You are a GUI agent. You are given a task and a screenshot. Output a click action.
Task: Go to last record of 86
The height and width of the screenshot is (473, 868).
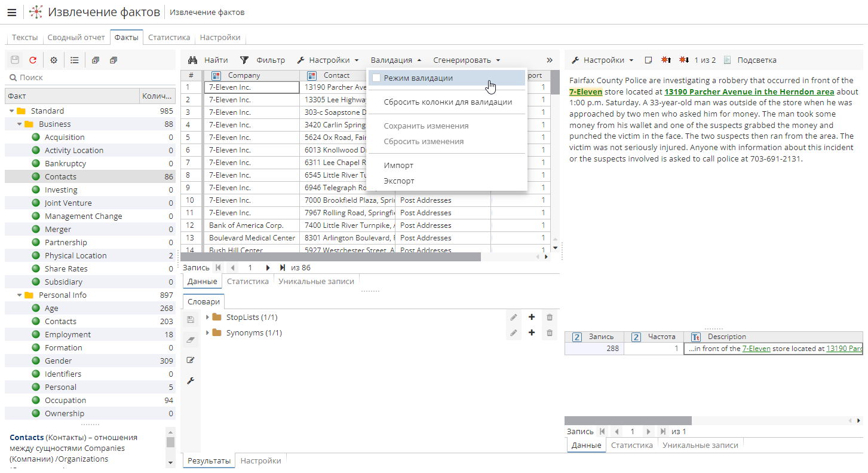tap(283, 268)
